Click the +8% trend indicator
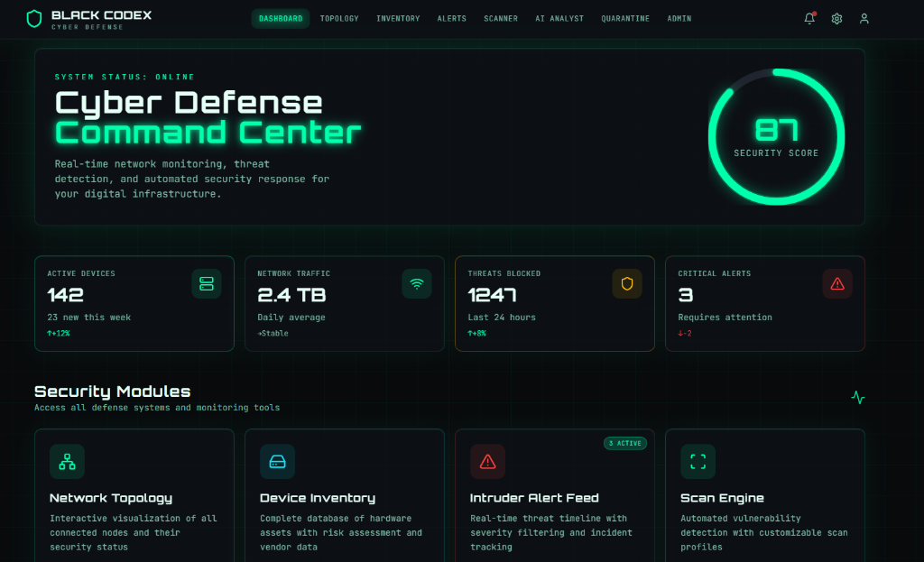Viewport: 924px width, 562px height. point(476,334)
